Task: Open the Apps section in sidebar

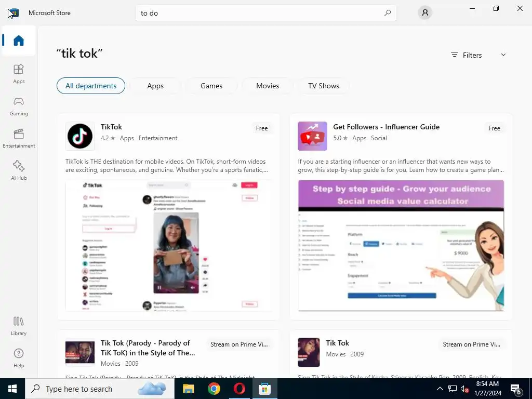Action: [19, 74]
